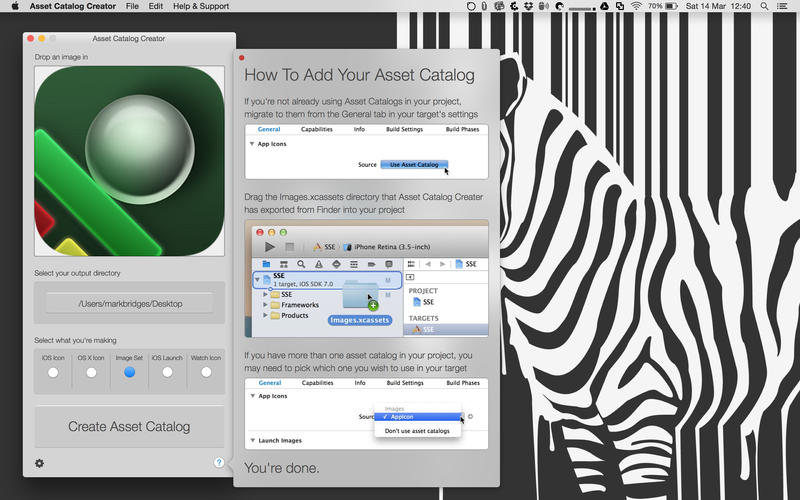
Task: Click the /Users/markbridges/Desktop output directory button
Action: click(130, 304)
